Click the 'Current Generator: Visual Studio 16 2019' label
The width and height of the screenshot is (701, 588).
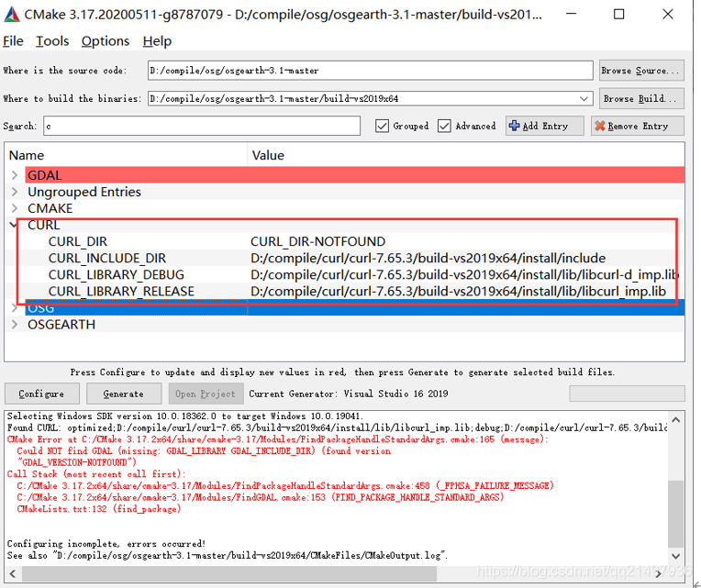pyautogui.click(x=349, y=394)
